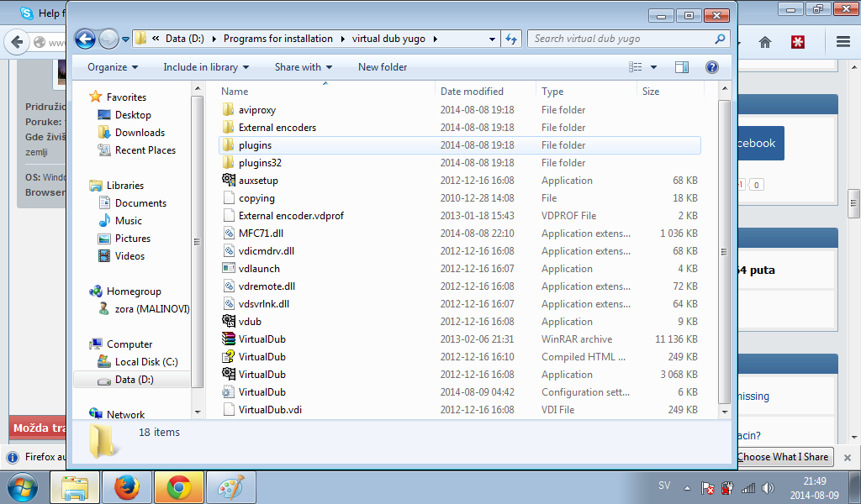Viewport: 861px width, 504px height.
Task: Click the Forward arrow in Explorer
Action: (x=108, y=39)
